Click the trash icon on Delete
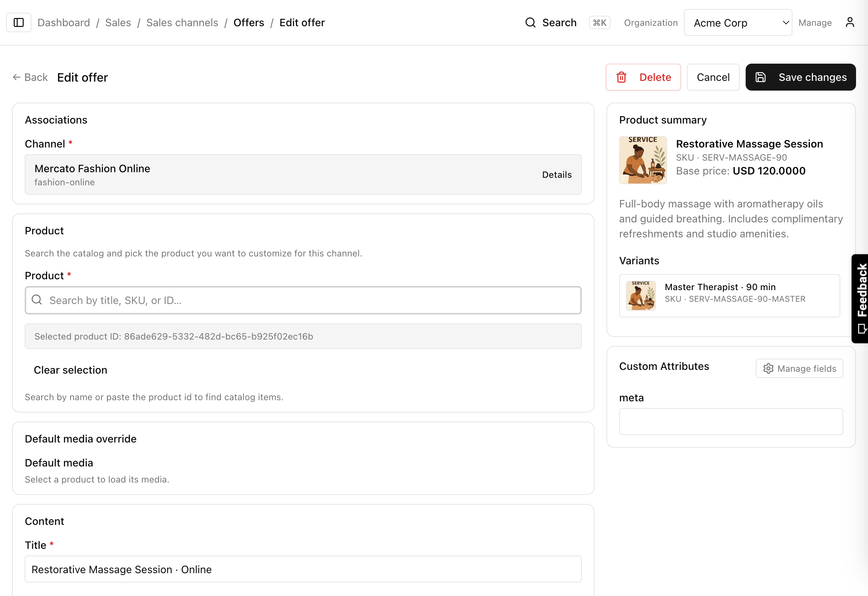 click(x=621, y=77)
